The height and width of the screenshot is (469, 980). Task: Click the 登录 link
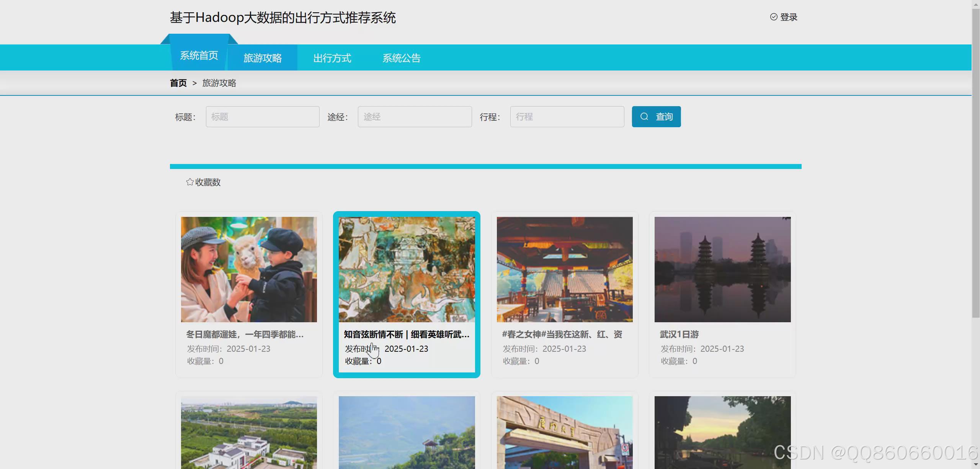[x=789, y=17]
